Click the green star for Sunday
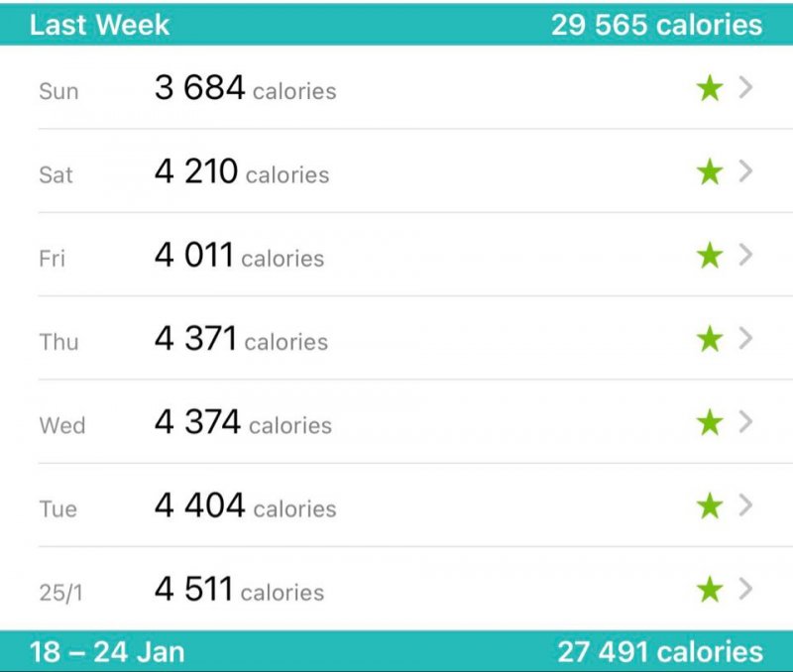Screen dimensions: 793x672 710,88
